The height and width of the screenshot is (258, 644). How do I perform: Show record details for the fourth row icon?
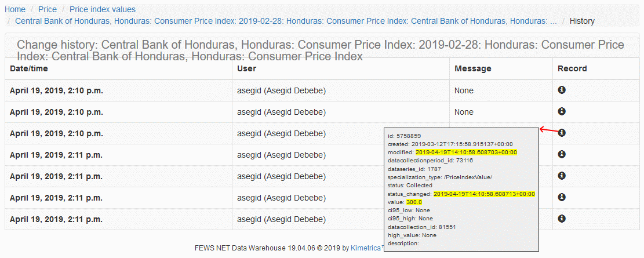point(562,154)
